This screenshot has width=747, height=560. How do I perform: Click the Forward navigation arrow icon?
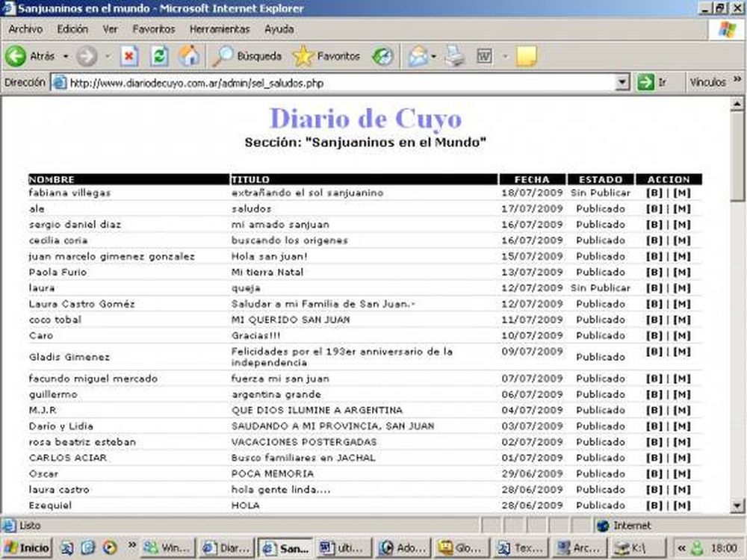[x=87, y=56]
